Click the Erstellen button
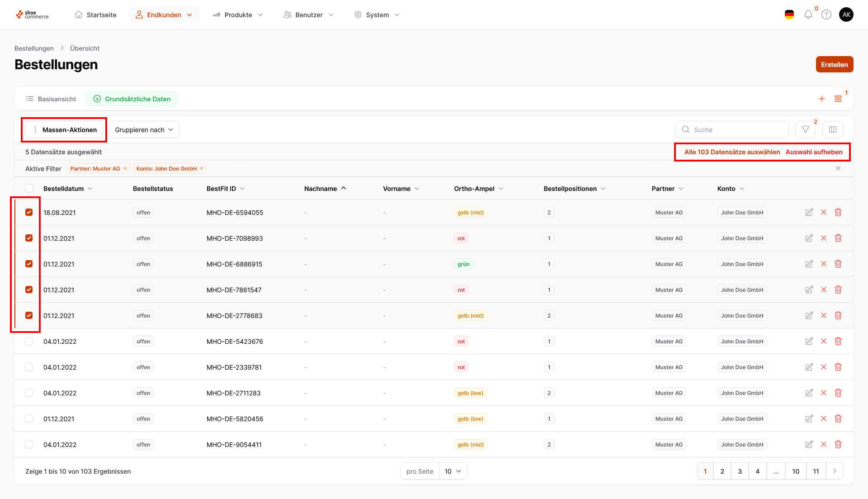Image resolution: width=868 pixels, height=499 pixels. (x=834, y=65)
